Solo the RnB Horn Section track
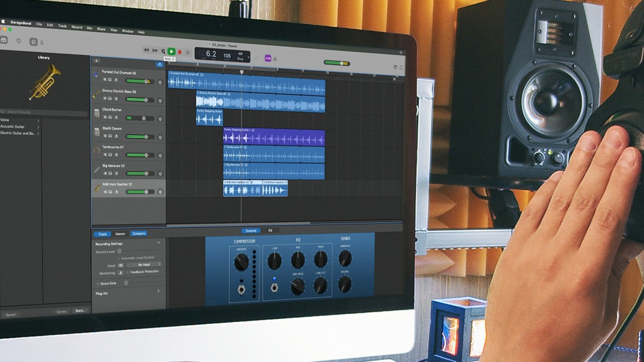 110,191
